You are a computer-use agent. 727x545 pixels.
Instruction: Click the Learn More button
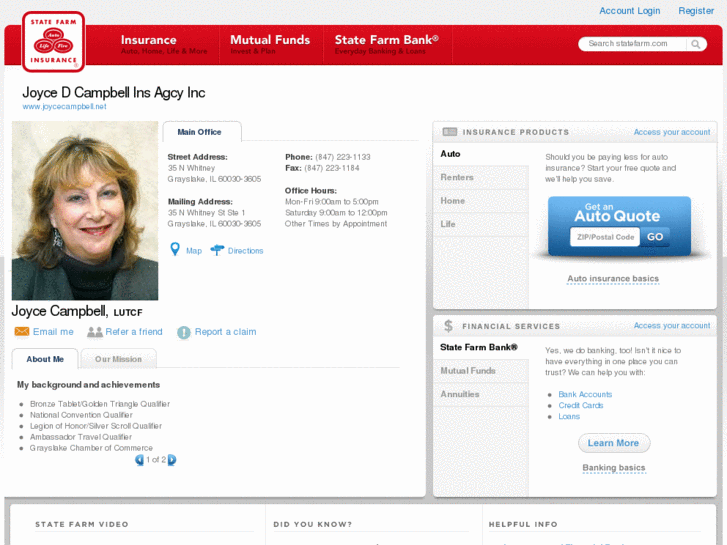(614, 443)
